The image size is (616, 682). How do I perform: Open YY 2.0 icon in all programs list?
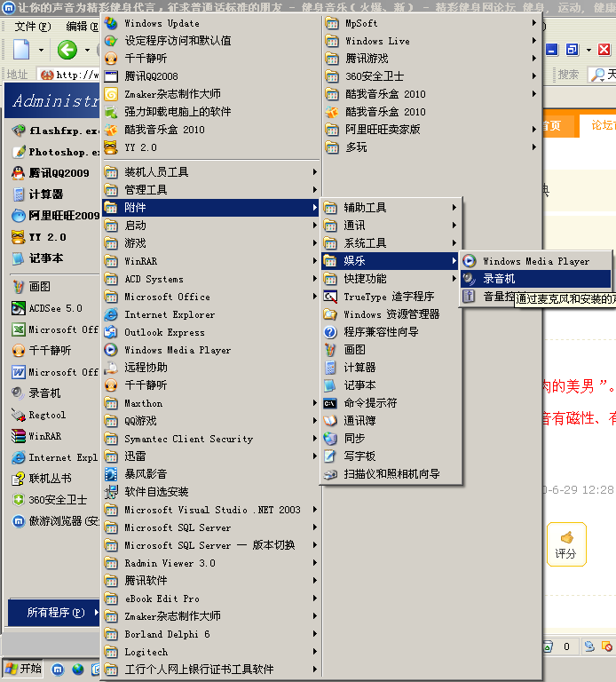click(111, 147)
